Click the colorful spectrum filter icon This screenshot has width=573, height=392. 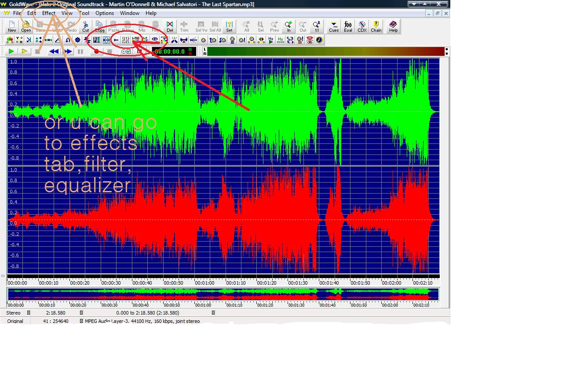(164, 40)
